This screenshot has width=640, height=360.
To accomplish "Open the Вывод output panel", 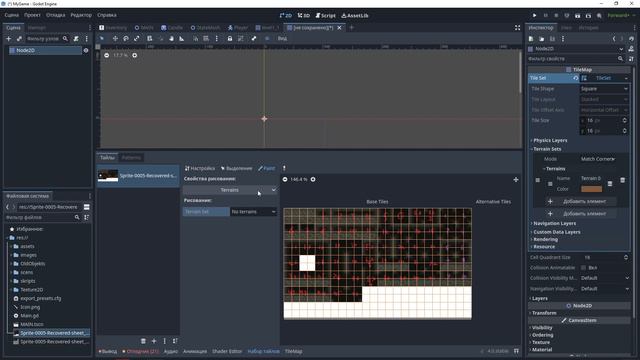I will coord(108,351).
